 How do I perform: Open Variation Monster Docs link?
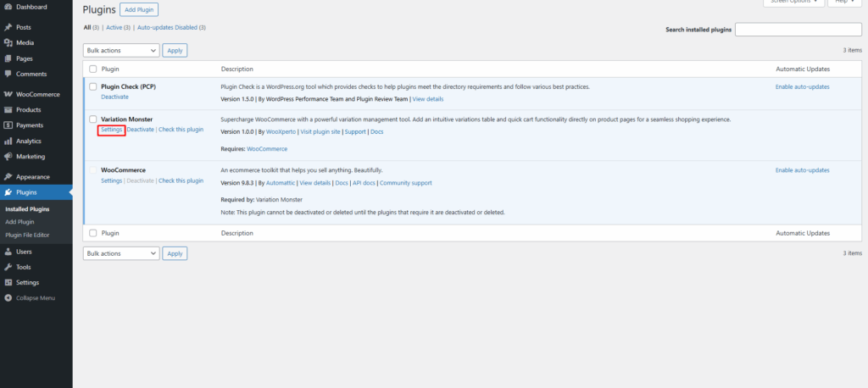(x=377, y=132)
